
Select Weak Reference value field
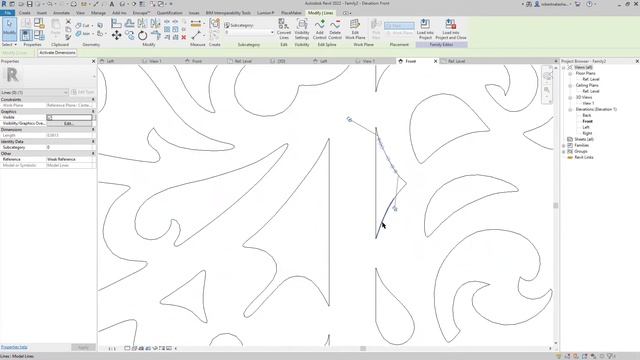pos(70,160)
